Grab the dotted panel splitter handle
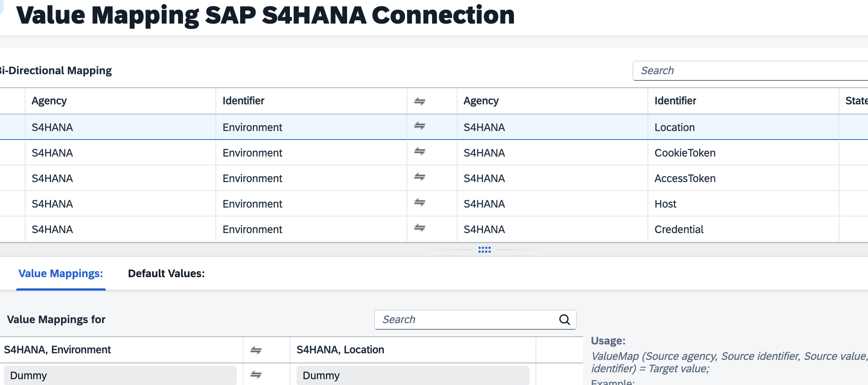This screenshot has width=868, height=385. pyautogui.click(x=484, y=250)
